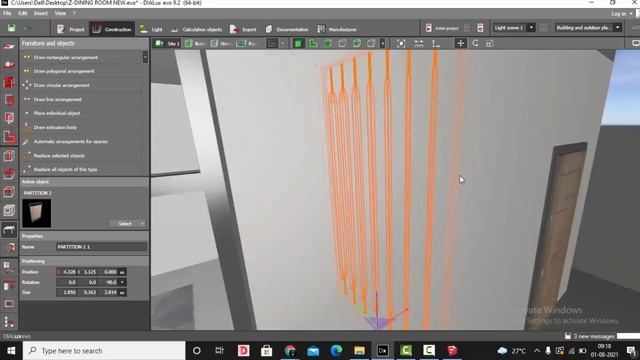This screenshot has height=360, width=640.
Task: Click the PARTITION 2 object thumbnail
Action: [x=37, y=213]
